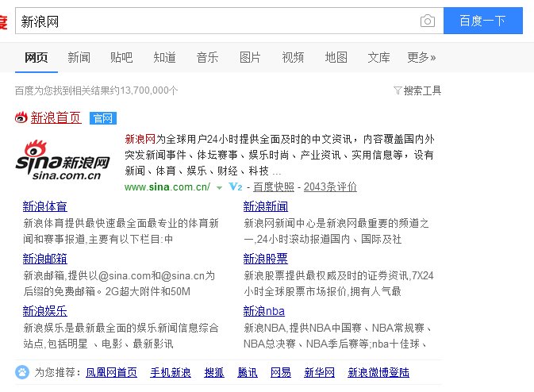Expand the dropdown arrow after www.sina.com.cn
Image resolution: width=534 pixels, height=392 pixels.
(219, 187)
